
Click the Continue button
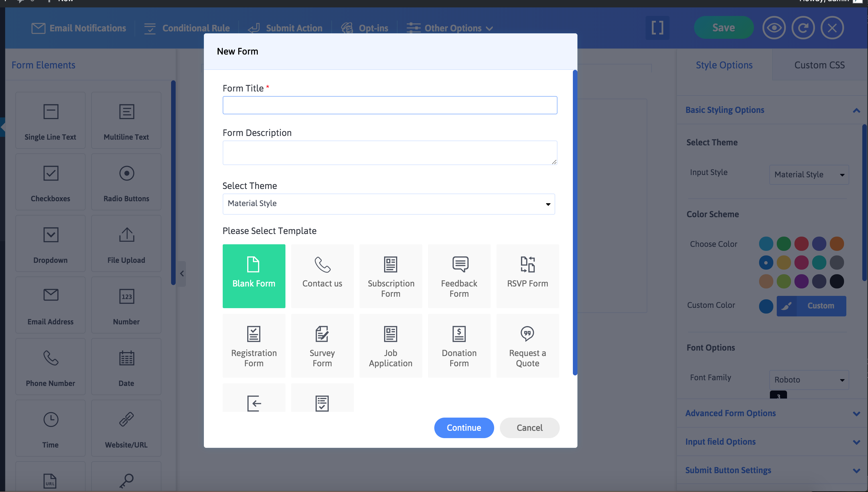(464, 428)
